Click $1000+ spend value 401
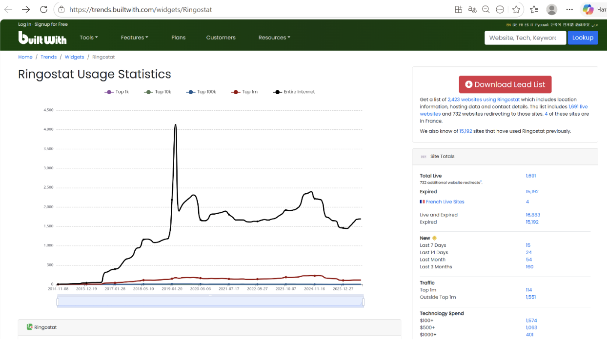The width and height of the screenshot is (608, 364). pos(529,335)
